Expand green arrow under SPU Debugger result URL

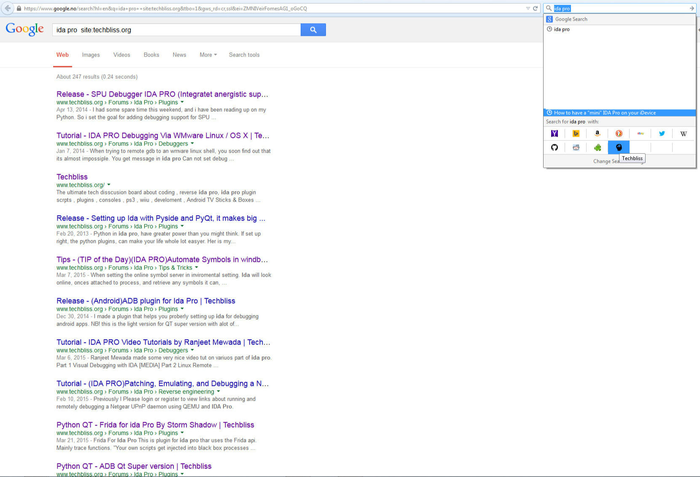tap(182, 102)
